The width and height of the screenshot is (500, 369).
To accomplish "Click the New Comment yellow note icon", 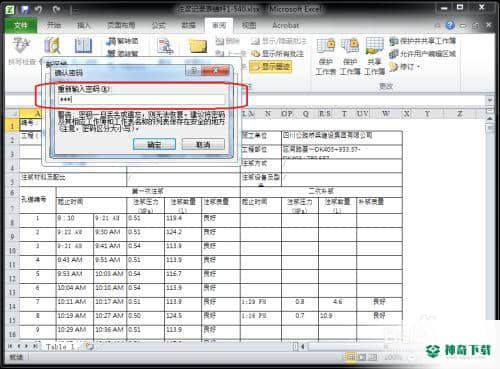I will click(198, 46).
